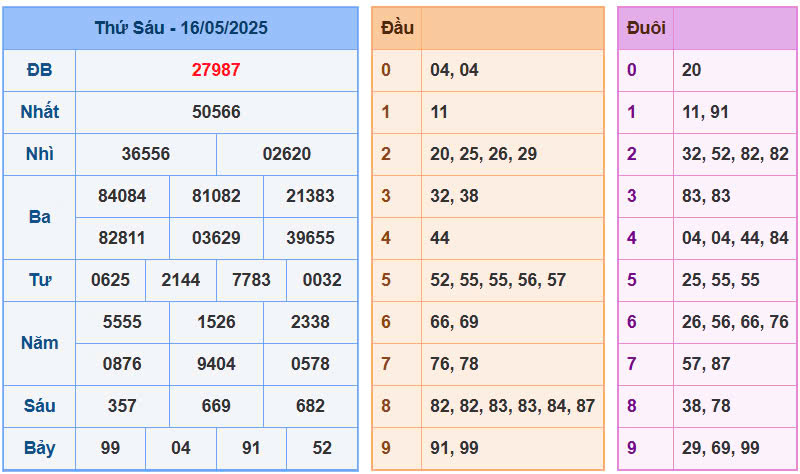Viewport: 800px width, 474px height.
Task: Select Nhì prize number 36556
Action: pos(146,154)
